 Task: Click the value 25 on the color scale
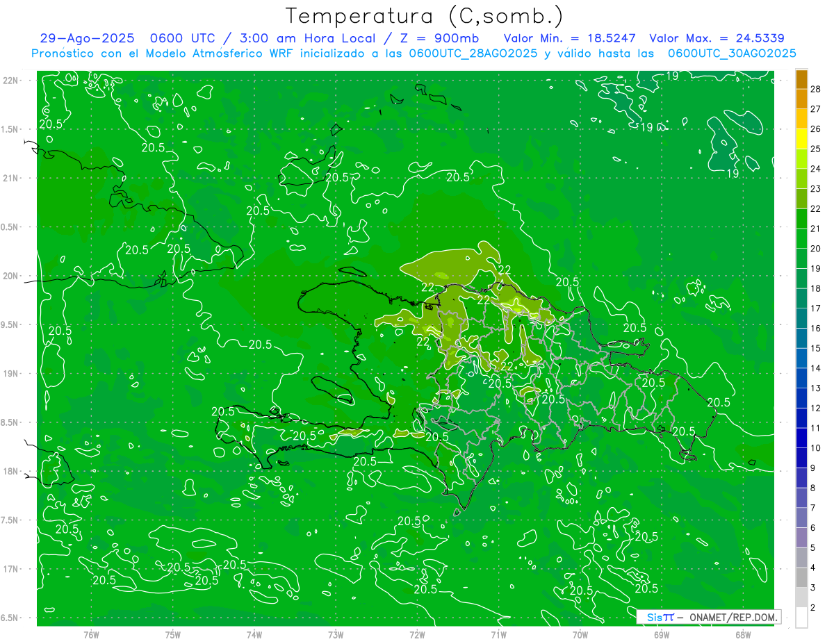pos(816,149)
